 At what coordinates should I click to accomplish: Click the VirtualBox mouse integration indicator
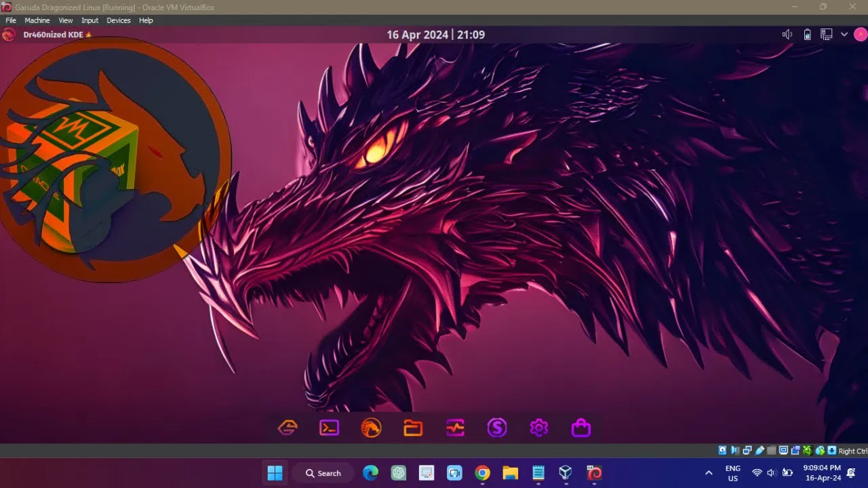click(820, 451)
